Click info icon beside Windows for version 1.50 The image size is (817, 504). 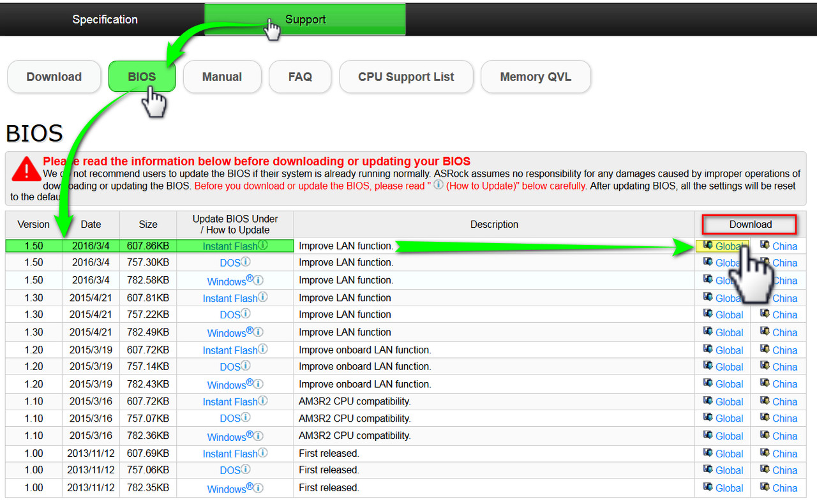pyautogui.click(x=259, y=280)
